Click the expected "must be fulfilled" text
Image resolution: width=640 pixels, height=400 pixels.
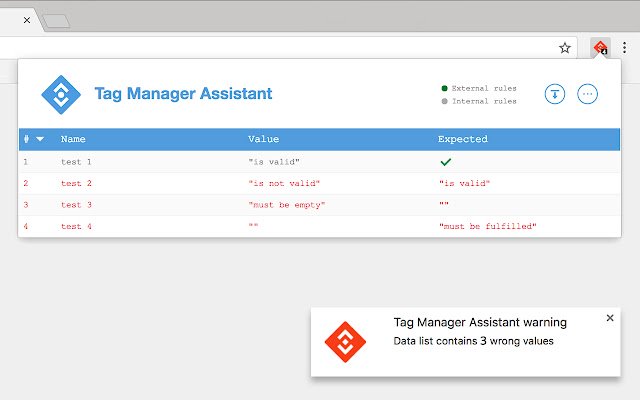tap(488, 227)
